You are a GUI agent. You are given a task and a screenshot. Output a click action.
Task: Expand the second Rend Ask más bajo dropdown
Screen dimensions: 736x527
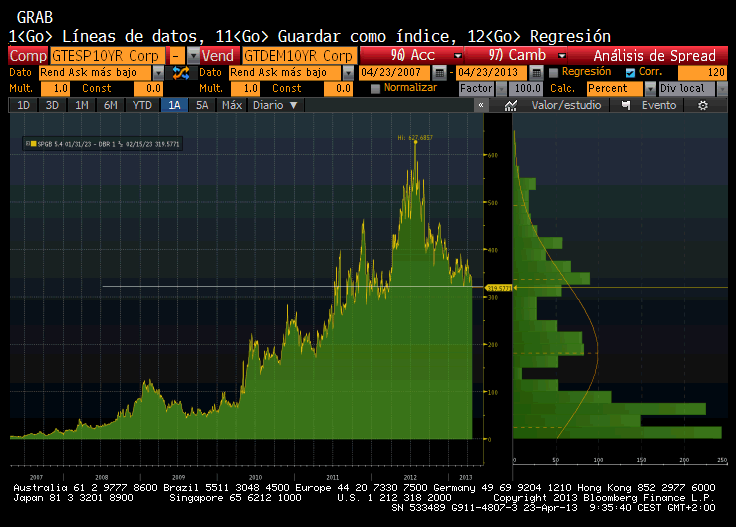[x=348, y=73]
